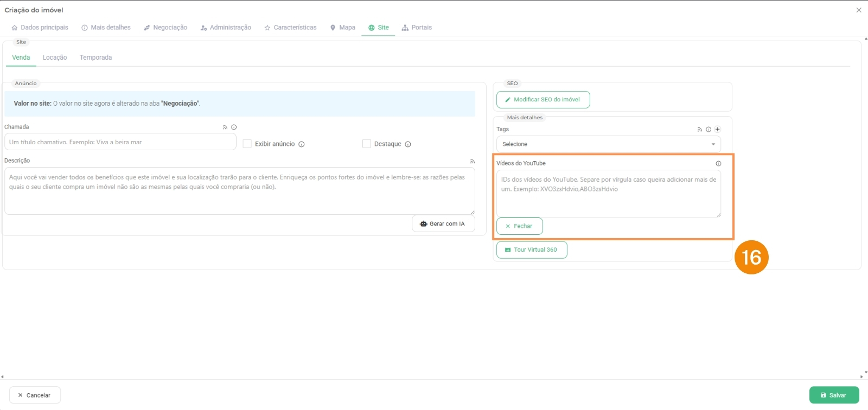Image resolution: width=868 pixels, height=410 pixels.
Task: Click info icon beside Destaque
Action: [x=408, y=144]
